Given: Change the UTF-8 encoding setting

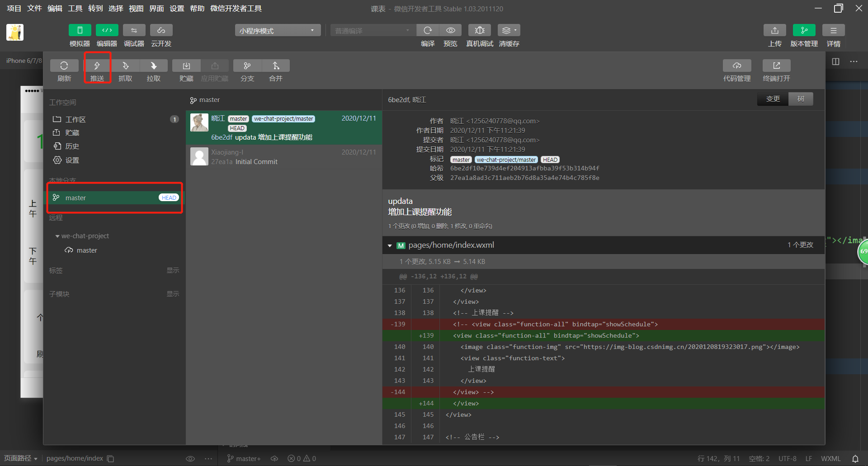Looking at the screenshot, I should [788, 459].
